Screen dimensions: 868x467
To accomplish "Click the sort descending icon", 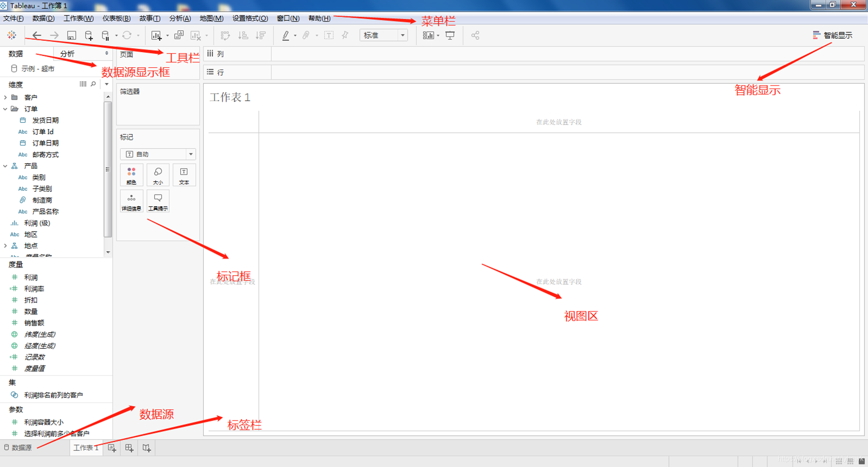I will 260,36.
